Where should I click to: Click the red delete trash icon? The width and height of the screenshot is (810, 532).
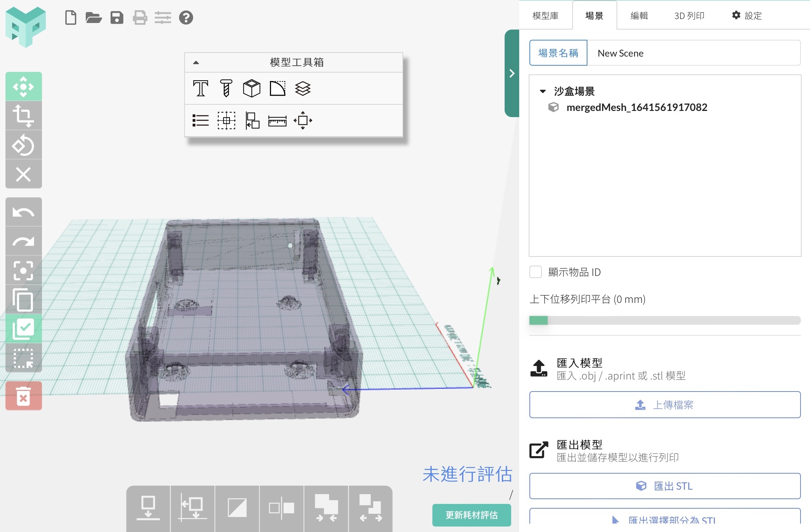coord(23,396)
